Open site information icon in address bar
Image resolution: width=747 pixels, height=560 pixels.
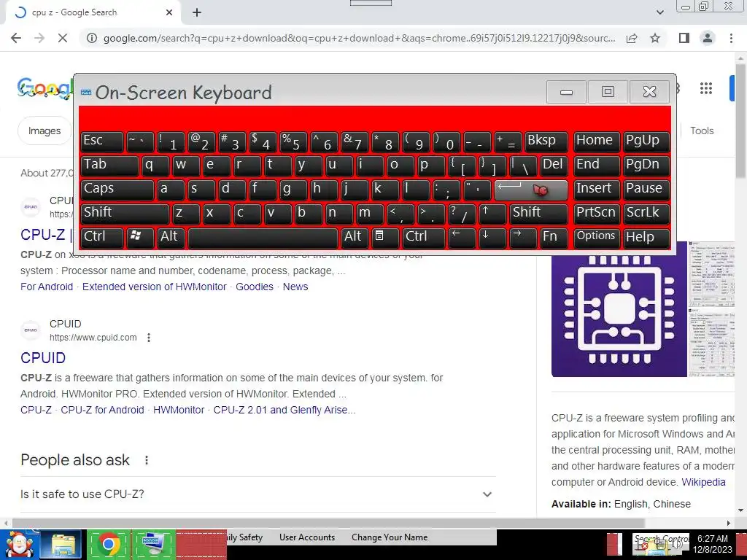tap(91, 38)
